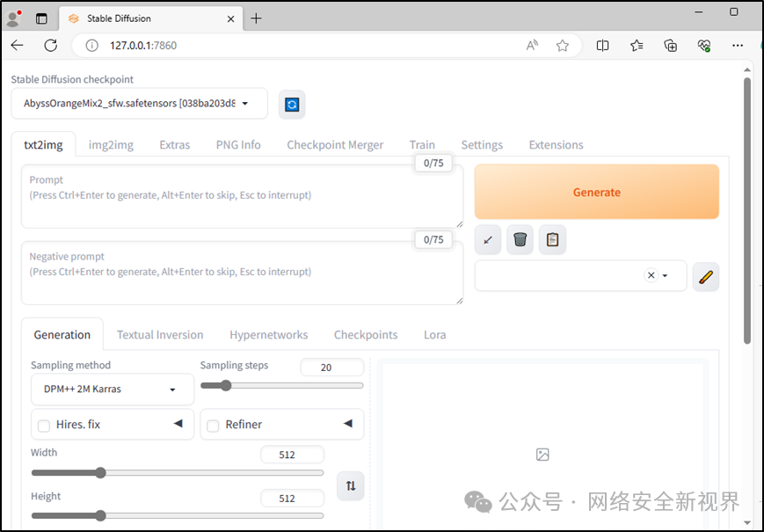This screenshot has height=532, width=764.
Task: Click the read aloud icon
Action: (x=532, y=46)
